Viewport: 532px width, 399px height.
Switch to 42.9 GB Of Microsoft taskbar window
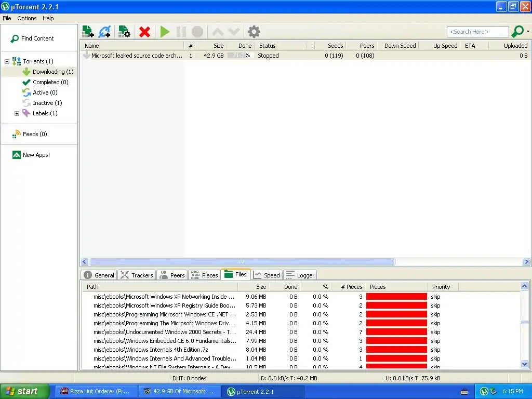[x=179, y=391]
